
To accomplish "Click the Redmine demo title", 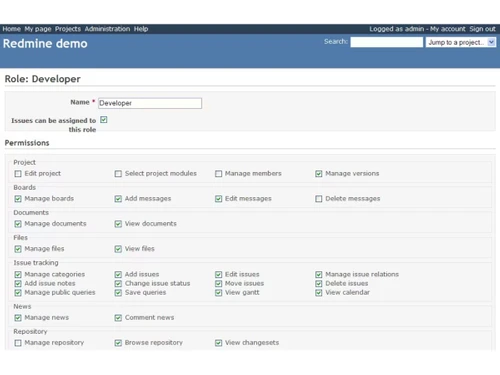I will pos(45,44).
